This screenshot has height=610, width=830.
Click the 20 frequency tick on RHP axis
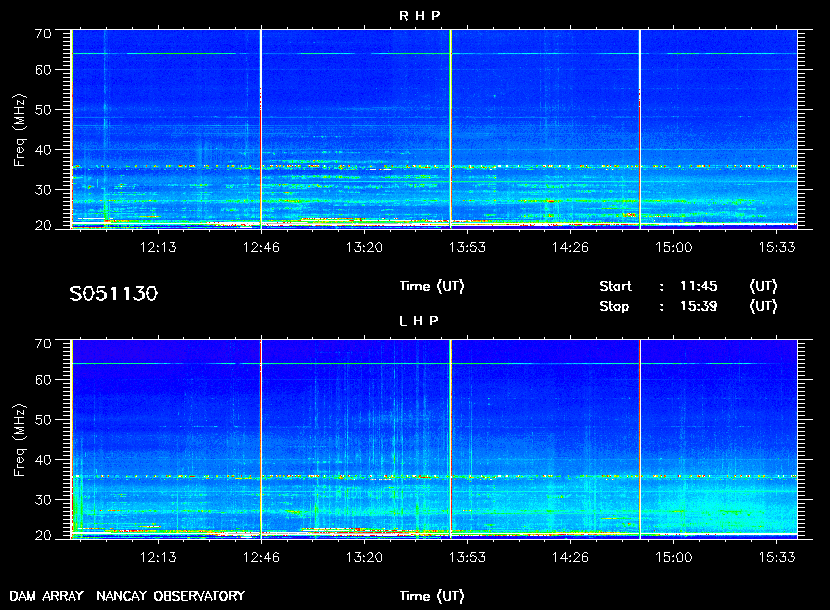[x=43, y=226]
